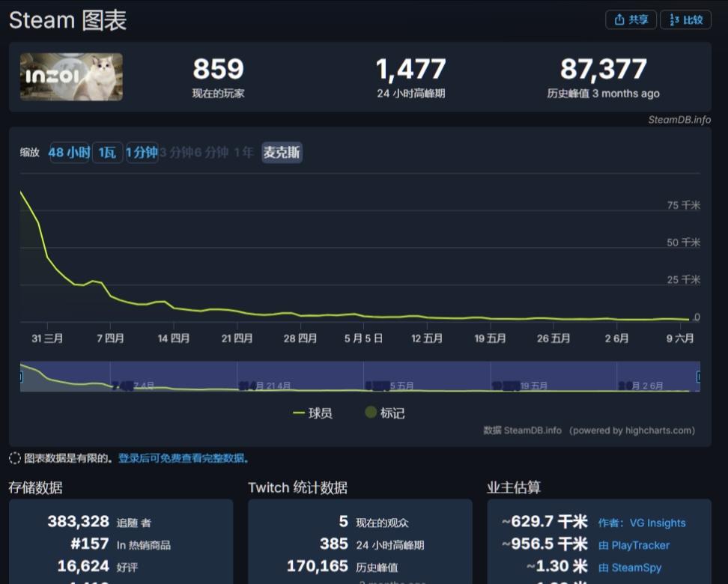Click the navigator strip near 5 五月
Image resolution: width=728 pixels, height=584 pixels.
coord(401,386)
